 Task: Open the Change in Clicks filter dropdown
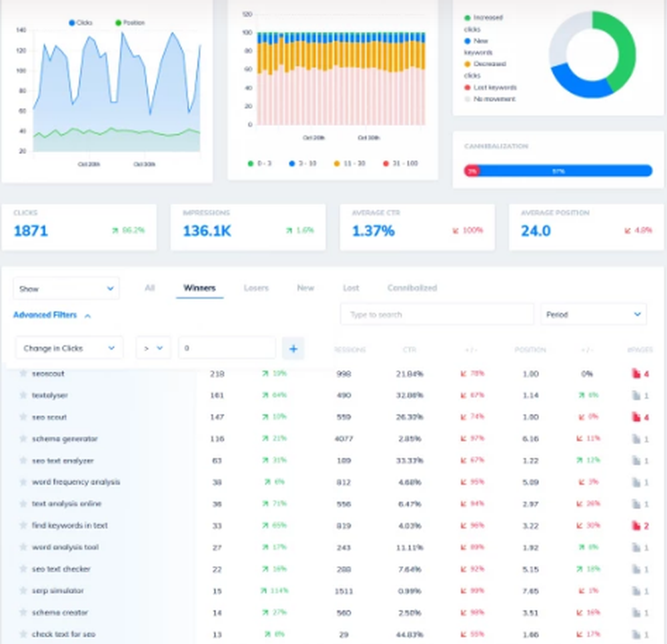click(69, 348)
